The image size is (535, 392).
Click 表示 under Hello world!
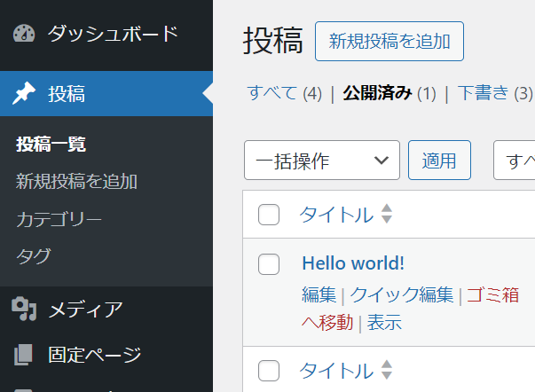[x=384, y=323]
